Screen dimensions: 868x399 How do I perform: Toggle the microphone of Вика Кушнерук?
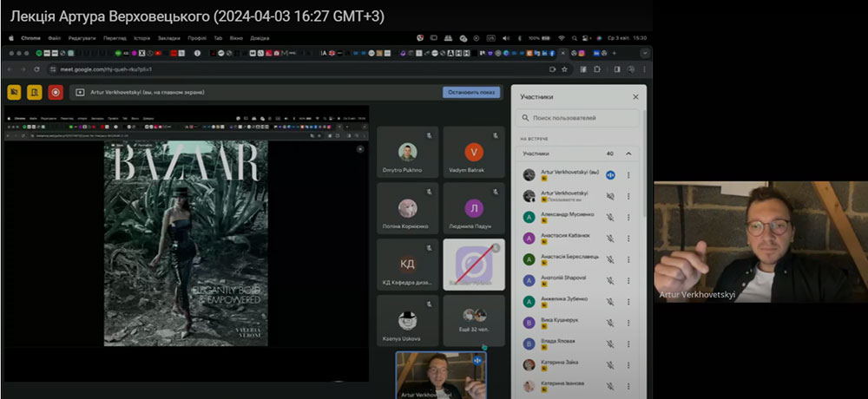(610, 323)
